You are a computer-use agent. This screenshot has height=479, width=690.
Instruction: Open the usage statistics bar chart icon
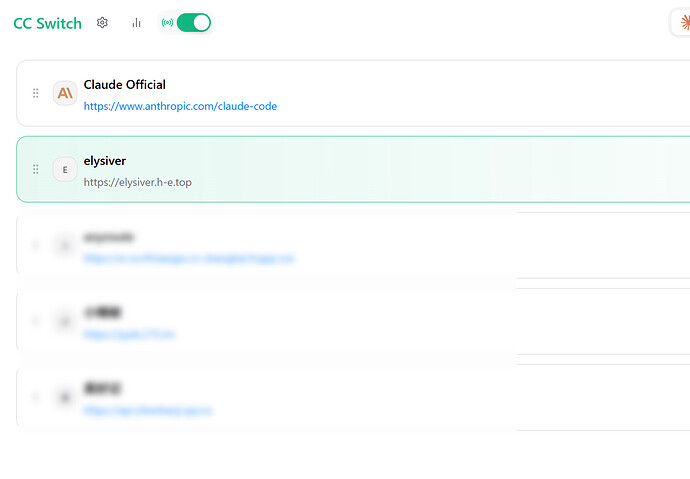(136, 23)
